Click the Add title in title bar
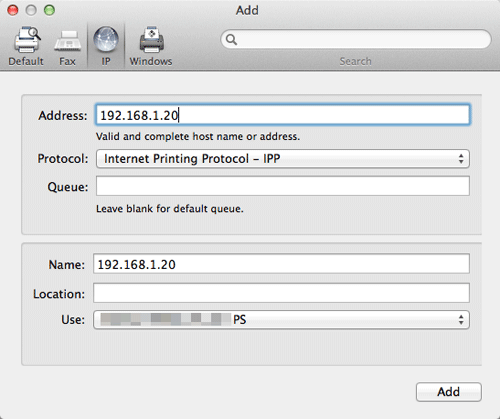Image resolution: width=500 pixels, height=419 pixels. (247, 10)
